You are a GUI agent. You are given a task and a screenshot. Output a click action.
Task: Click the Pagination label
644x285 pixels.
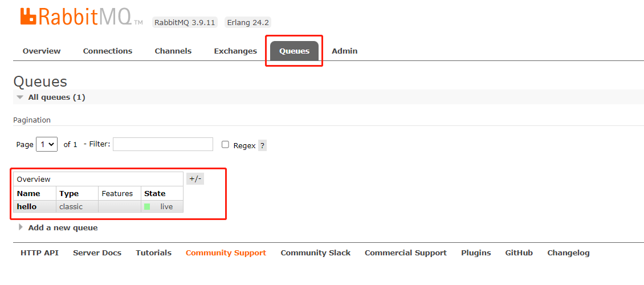32,120
